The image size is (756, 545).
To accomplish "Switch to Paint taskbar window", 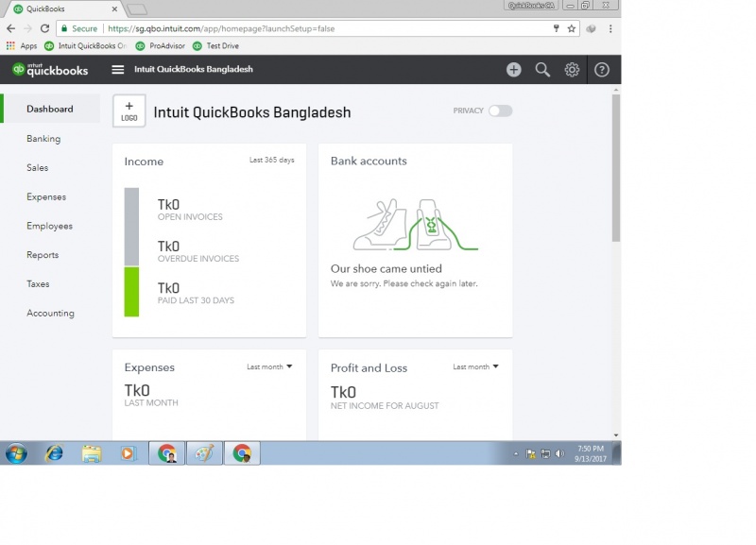I will (x=204, y=453).
